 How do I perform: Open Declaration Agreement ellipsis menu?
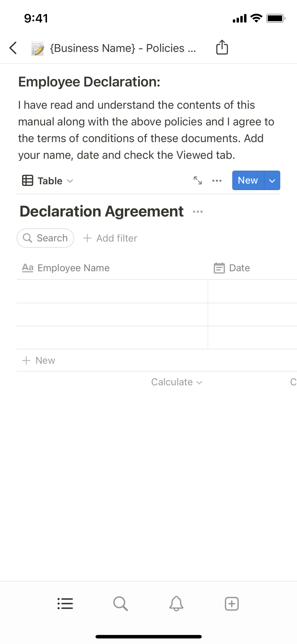click(x=198, y=212)
